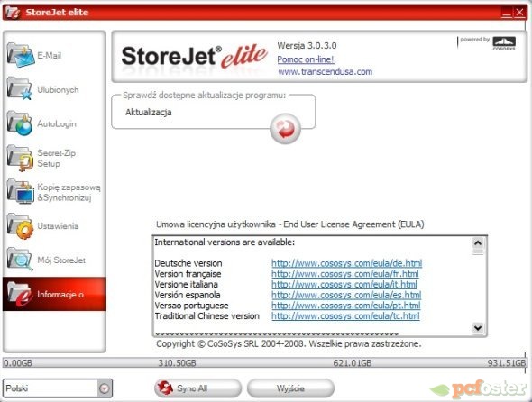The height and width of the screenshot is (402, 532).
Task: Click the Sync All arrows icon
Action: tap(165, 388)
